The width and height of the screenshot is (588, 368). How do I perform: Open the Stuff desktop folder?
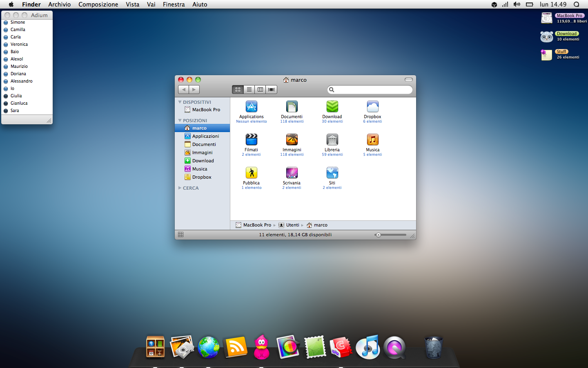[x=547, y=54]
